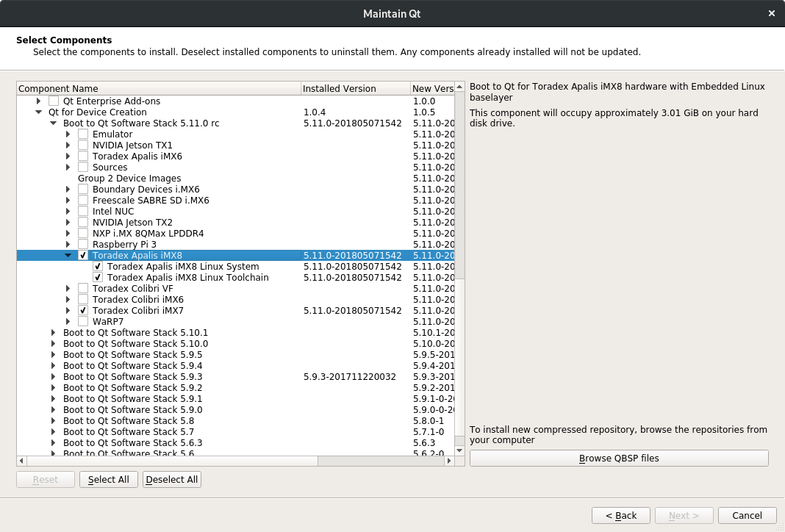Collapse the Toradex Apalis iMX8 node

pos(68,255)
